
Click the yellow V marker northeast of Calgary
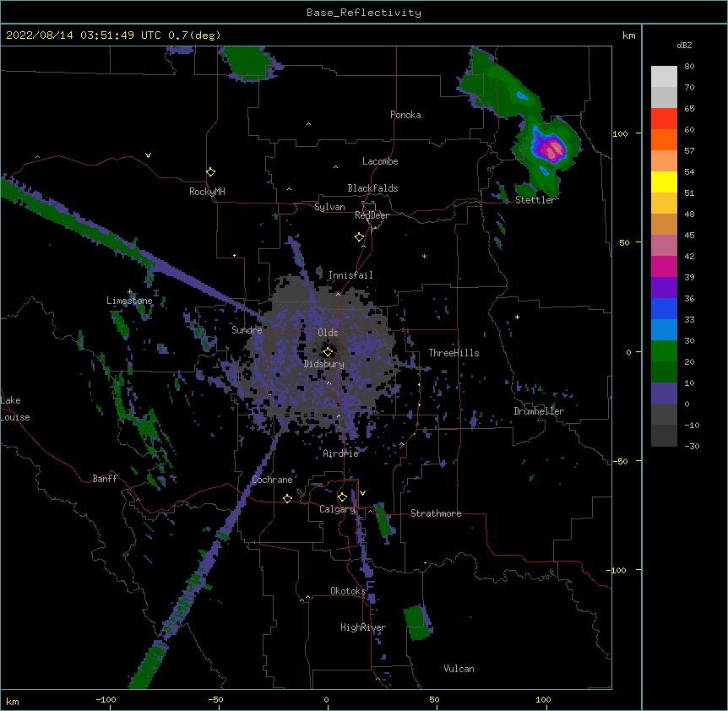pyautogui.click(x=362, y=493)
